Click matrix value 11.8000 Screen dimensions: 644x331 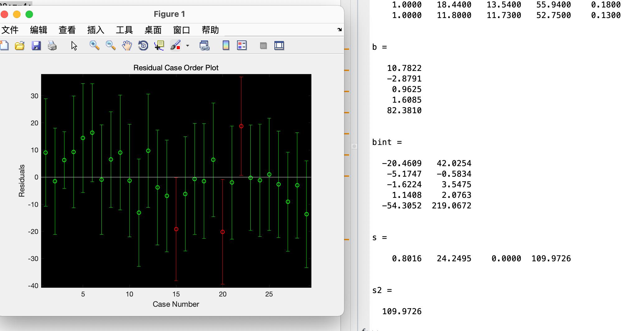[454, 15]
